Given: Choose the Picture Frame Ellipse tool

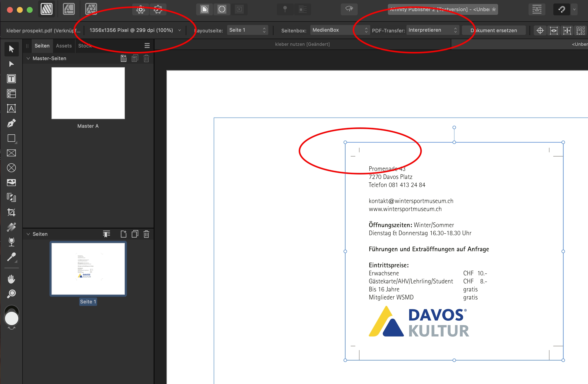Looking at the screenshot, I should tap(11, 168).
